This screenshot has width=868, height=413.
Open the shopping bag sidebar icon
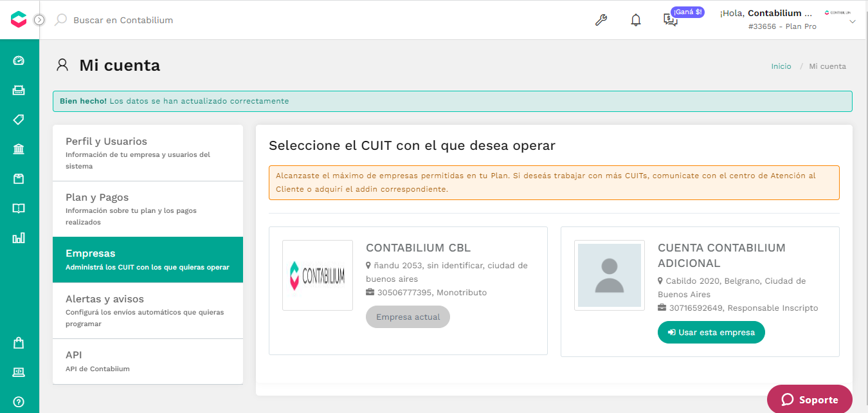pyautogui.click(x=19, y=343)
